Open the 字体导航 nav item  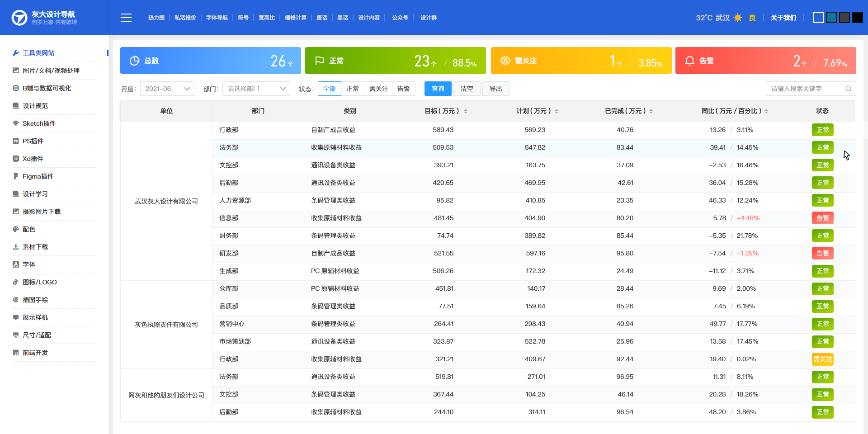click(x=217, y=18)
